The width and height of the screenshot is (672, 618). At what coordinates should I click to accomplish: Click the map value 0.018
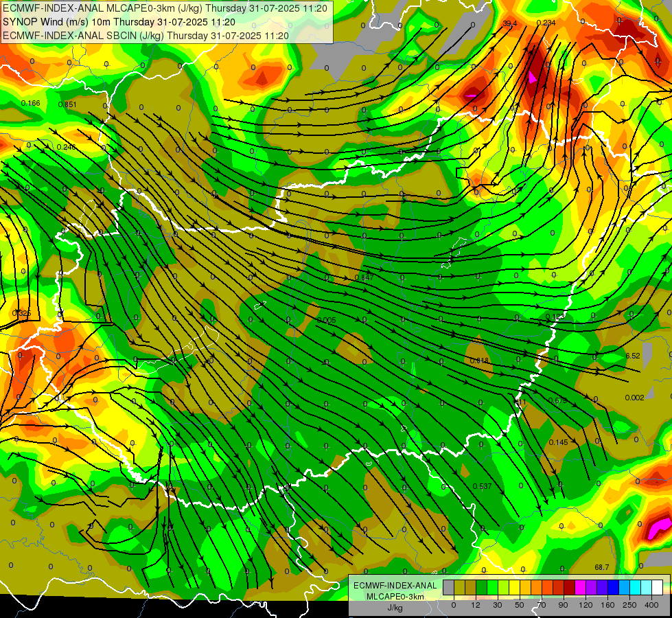coord(479,360)
